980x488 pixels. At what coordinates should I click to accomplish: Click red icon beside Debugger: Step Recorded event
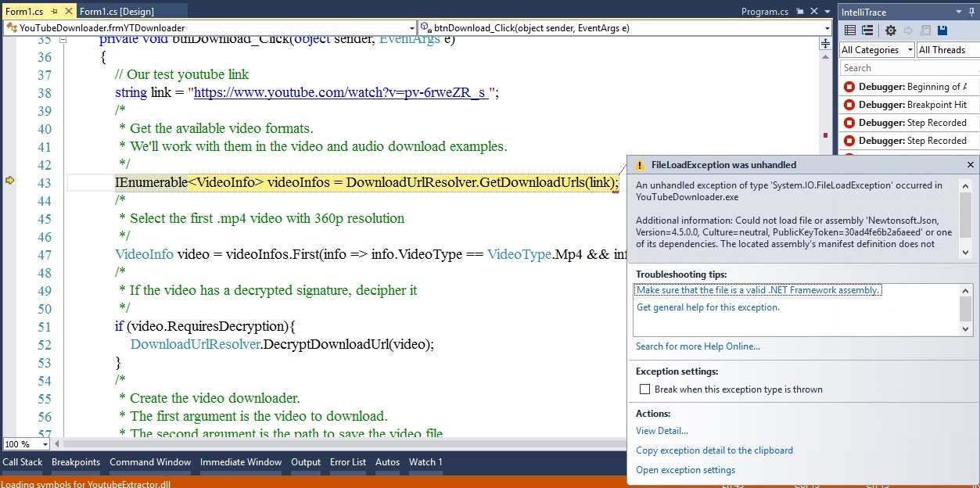pyautogui.click(x=849, y=122)
